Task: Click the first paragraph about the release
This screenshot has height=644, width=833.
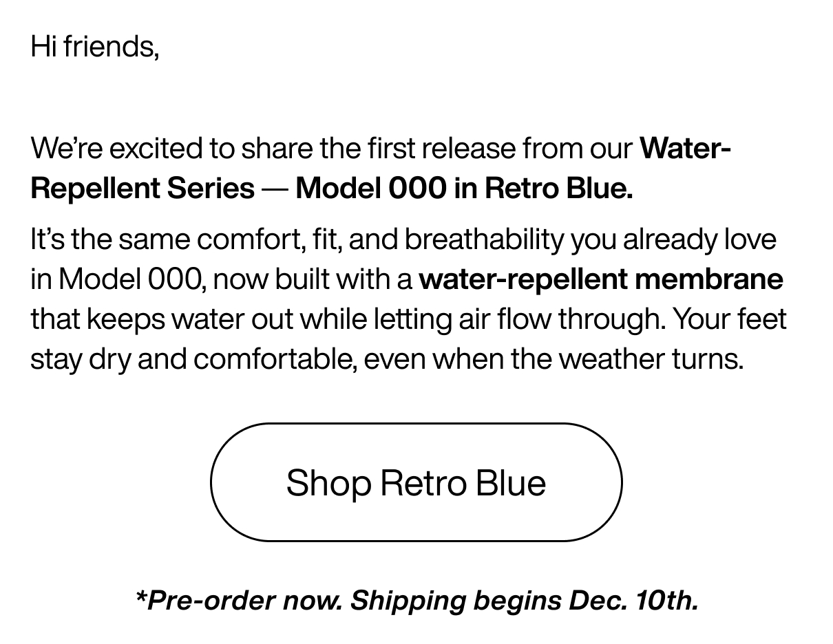Action: pos(379,167)
